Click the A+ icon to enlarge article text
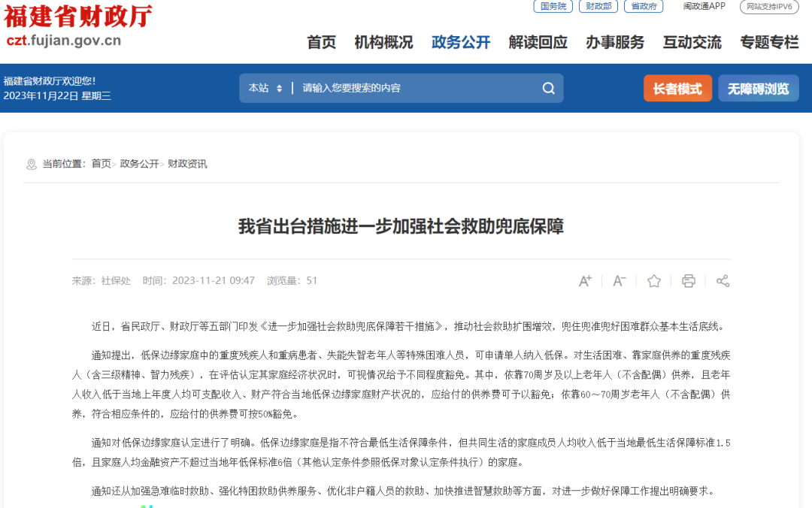This screenshot has width=812, height=508. 585,280
